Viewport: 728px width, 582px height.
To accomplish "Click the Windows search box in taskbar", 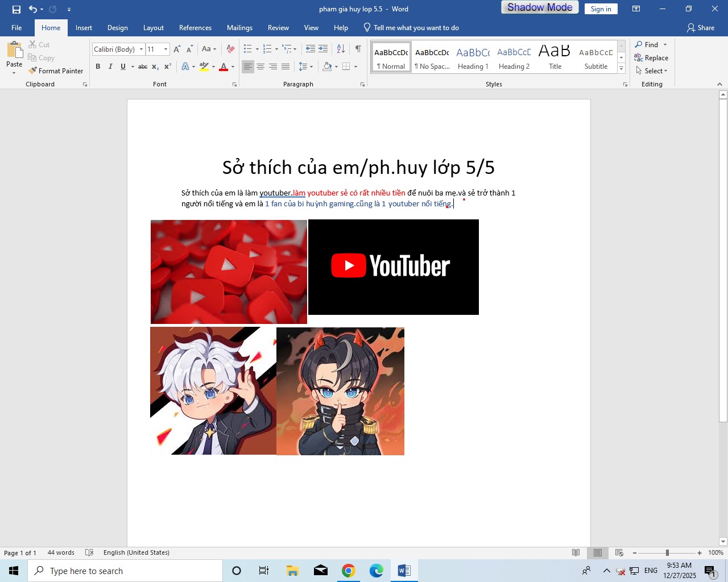I will tap(125, 571).
